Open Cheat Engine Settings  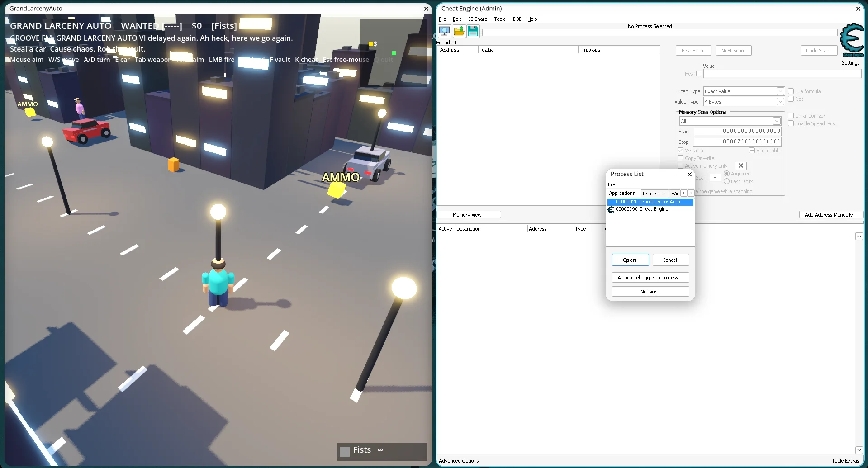pyautogui.click(x=850, y=63)
